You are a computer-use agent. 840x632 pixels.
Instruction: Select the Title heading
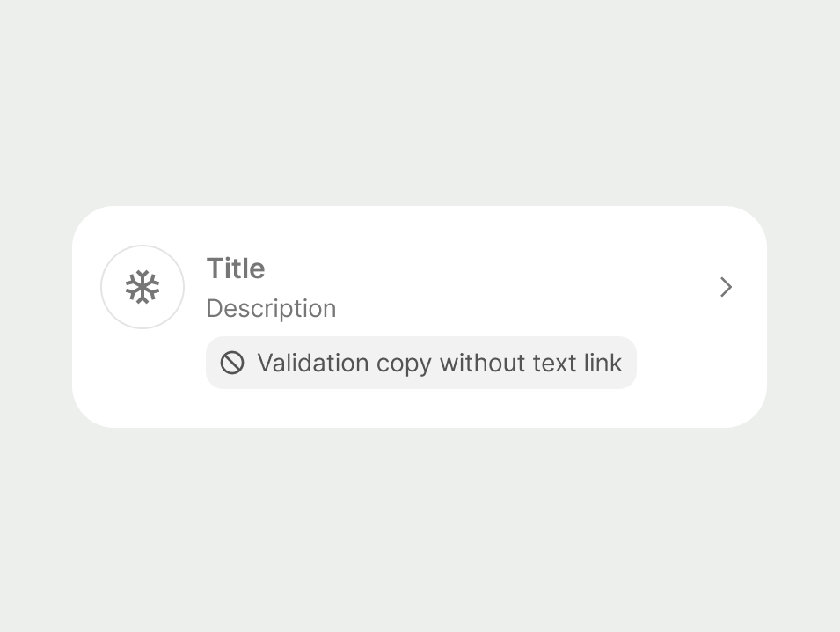pos(235,268)
